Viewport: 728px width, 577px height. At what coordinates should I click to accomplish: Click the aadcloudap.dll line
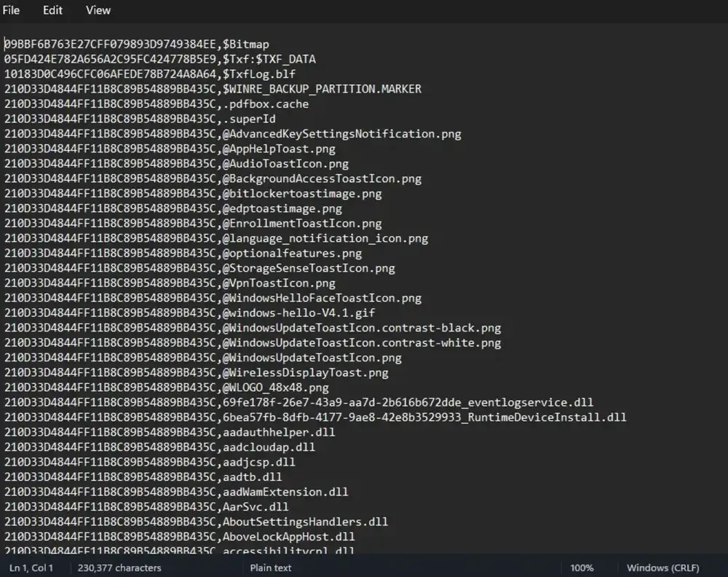tap(159, 447)
